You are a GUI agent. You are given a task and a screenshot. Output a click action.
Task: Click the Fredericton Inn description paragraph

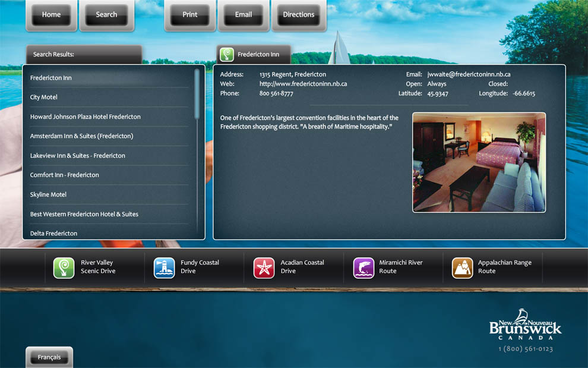coord(309,122)
